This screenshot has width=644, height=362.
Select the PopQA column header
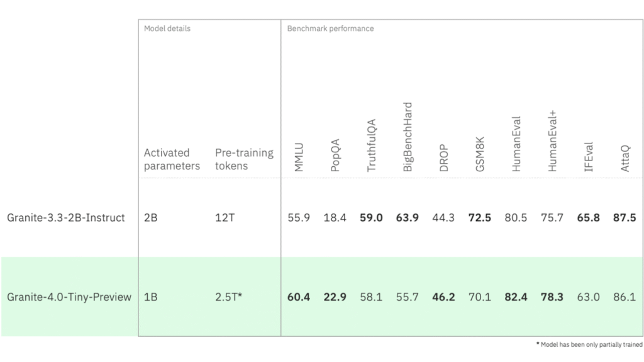[x=335, y=156]
